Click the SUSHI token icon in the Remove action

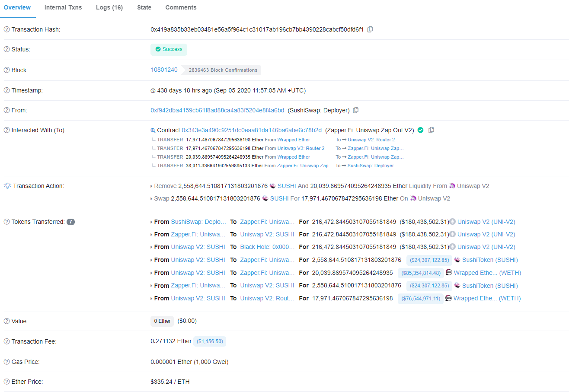point(272,186)
